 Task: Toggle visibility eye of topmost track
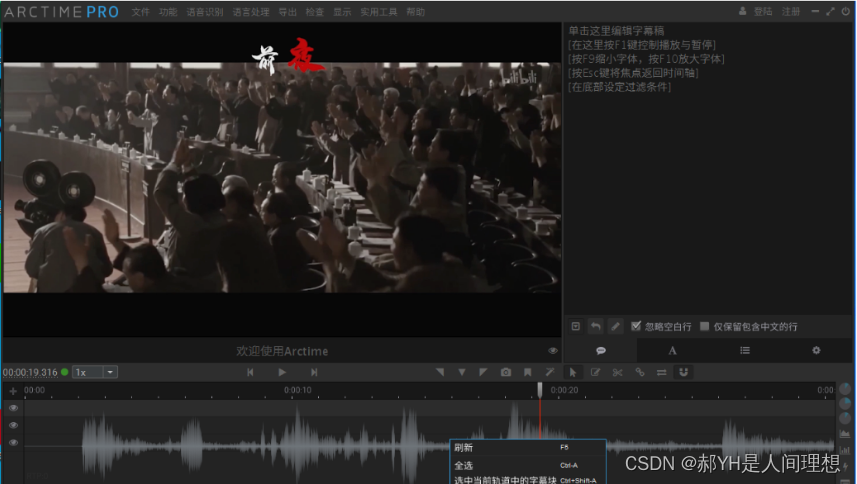point(14,408)
